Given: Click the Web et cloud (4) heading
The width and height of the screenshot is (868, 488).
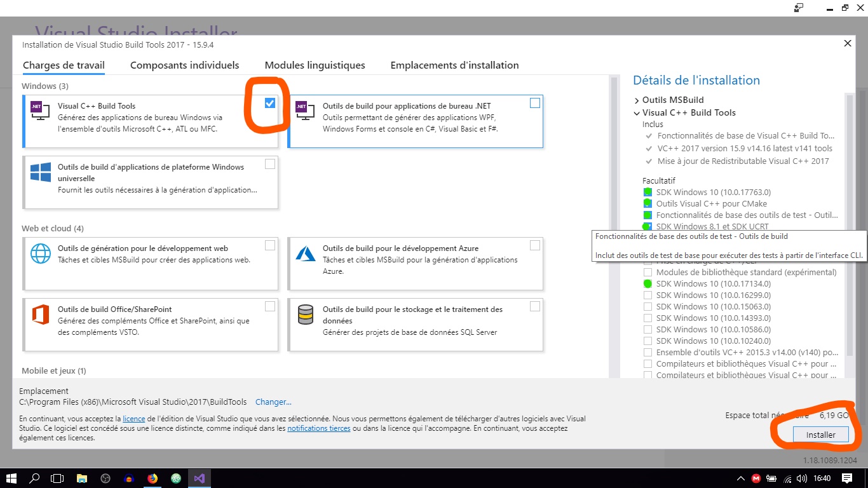Looking at the screenshot, I should (x=53, y=228).
